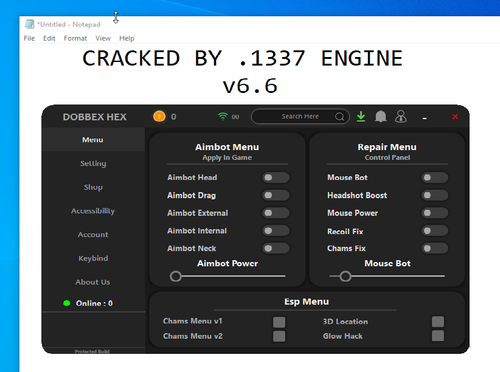Open Setting in sidebar
Screen dimensions: 500x372
tap(93, 163)
